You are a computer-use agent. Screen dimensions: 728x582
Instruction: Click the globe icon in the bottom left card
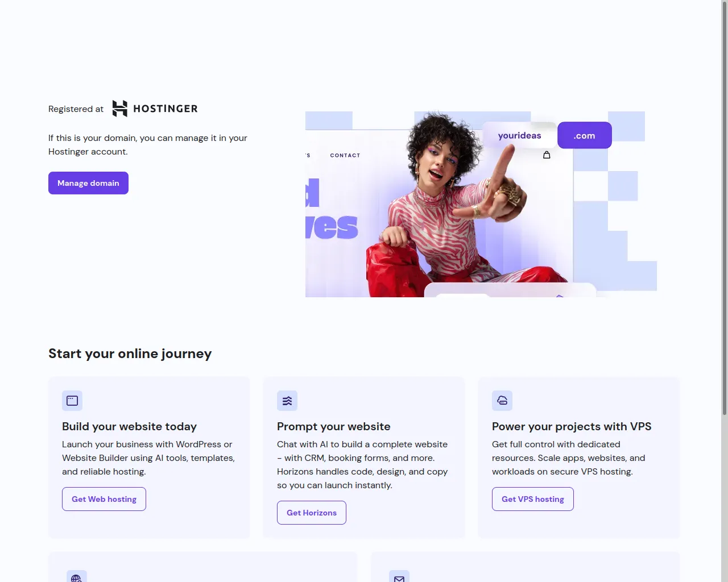pyautogui.click(x=77, y=577)
